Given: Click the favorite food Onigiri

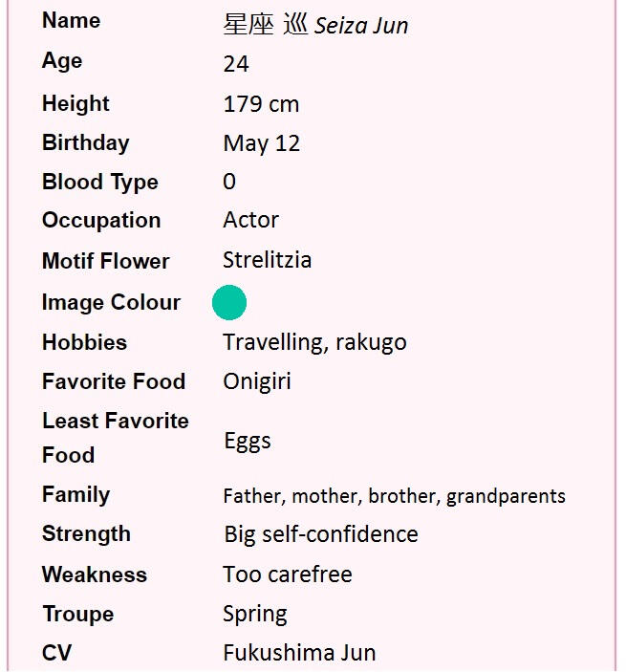Looking at the screenshot, I should pyautogui.click(x=257, y=381).
